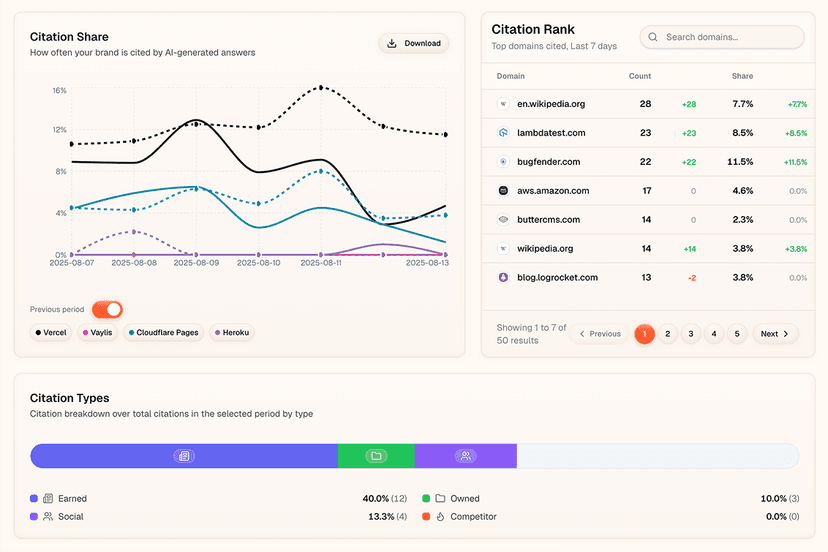Click the Owned folder icon in green bar
The image size is (828, 552).
(x=376, y=456)
